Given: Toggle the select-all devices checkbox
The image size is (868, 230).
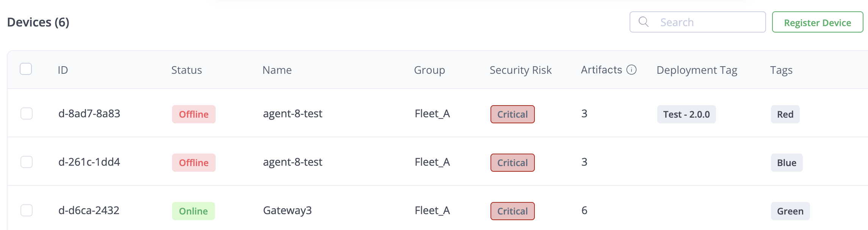Looking at the screenshot, I should pos(26,69).
